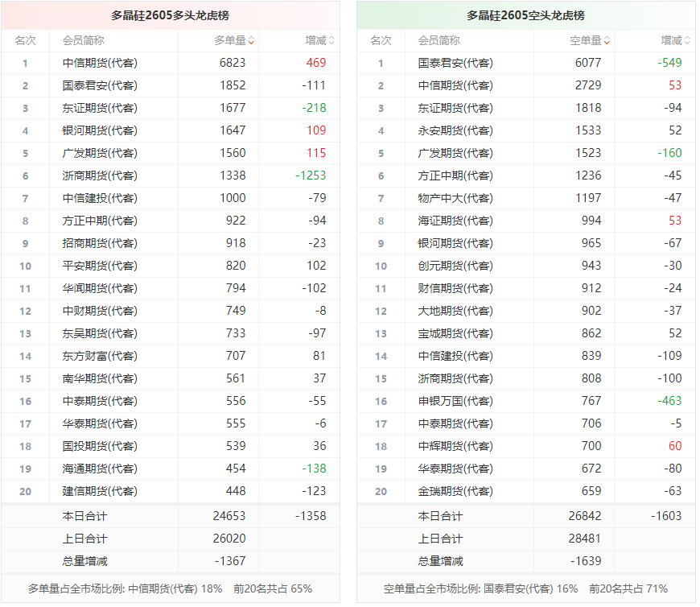Open 国泰君安(代客) ranked first in short table
The height and width of the screenshot is (607, 700).
click(x=455, y=63)
